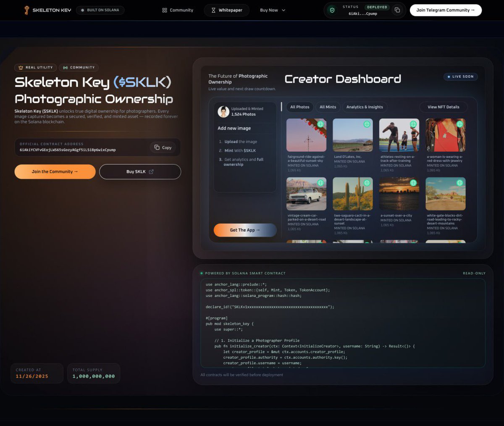
Task: Click the declare_id line in code panel
Action: pyautogui.click(x=270, y=307)
